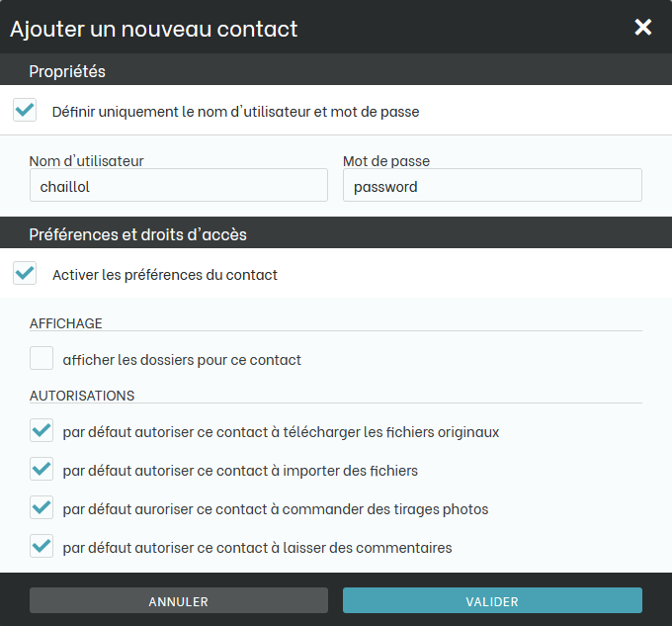This screenshot has width=672, height=626.
Task: Click the Propriétés section header
Action: tap(67, 71)
